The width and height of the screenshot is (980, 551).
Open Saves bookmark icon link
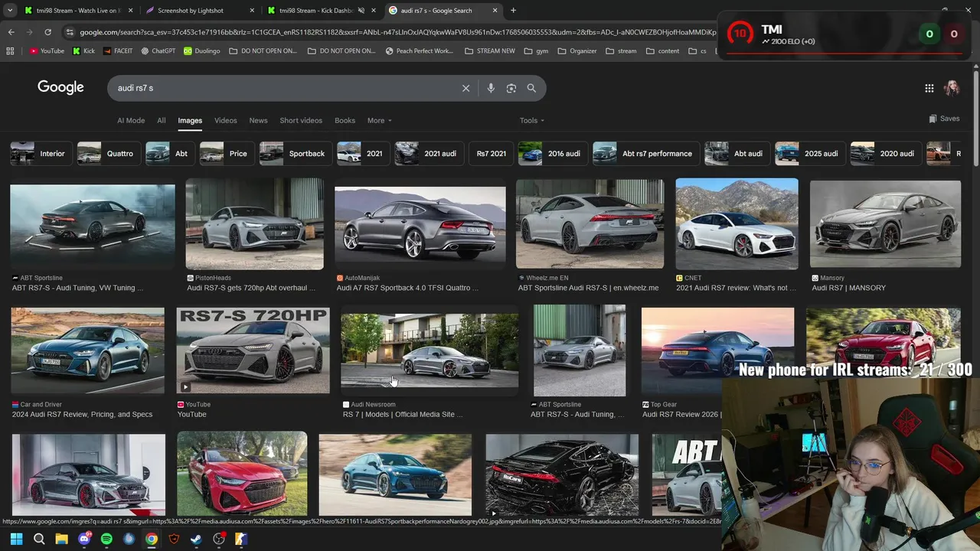(x=944, y=119)
